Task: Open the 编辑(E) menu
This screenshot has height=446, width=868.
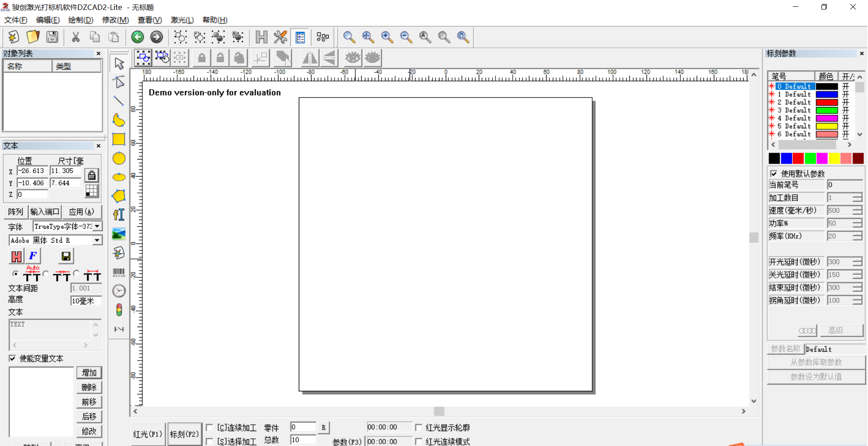Action: pos(48,20)
